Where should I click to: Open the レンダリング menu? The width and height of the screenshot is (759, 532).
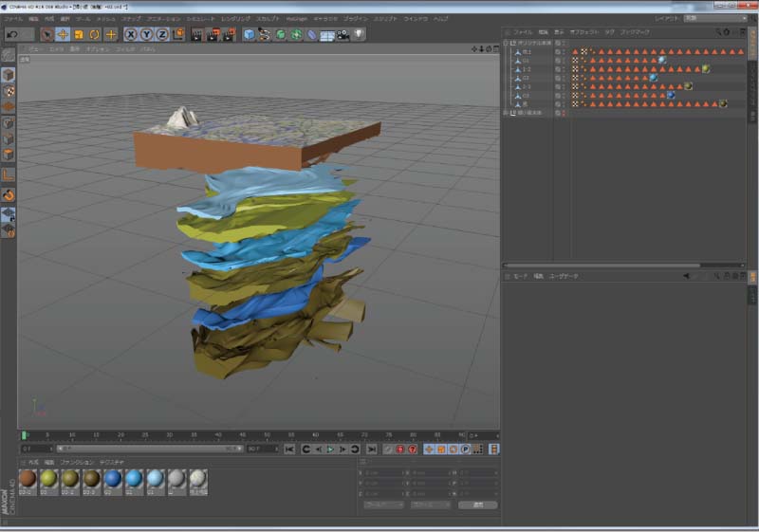click(x=235, y=19)
